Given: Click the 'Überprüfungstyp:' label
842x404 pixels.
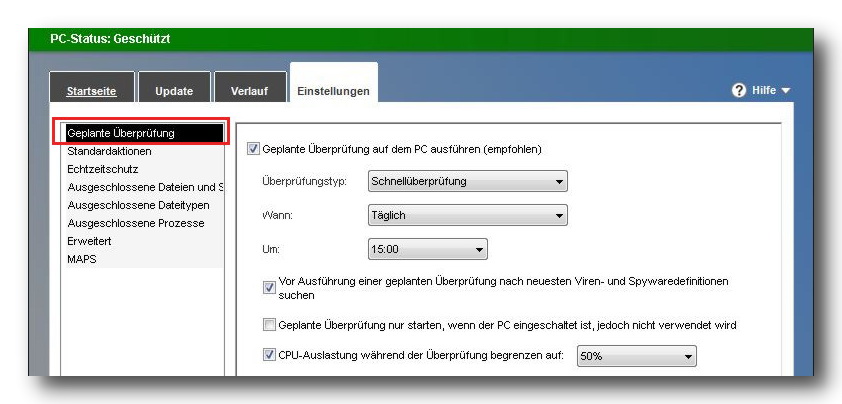Looking at the screenshot, I should click(x=304, y=182).
